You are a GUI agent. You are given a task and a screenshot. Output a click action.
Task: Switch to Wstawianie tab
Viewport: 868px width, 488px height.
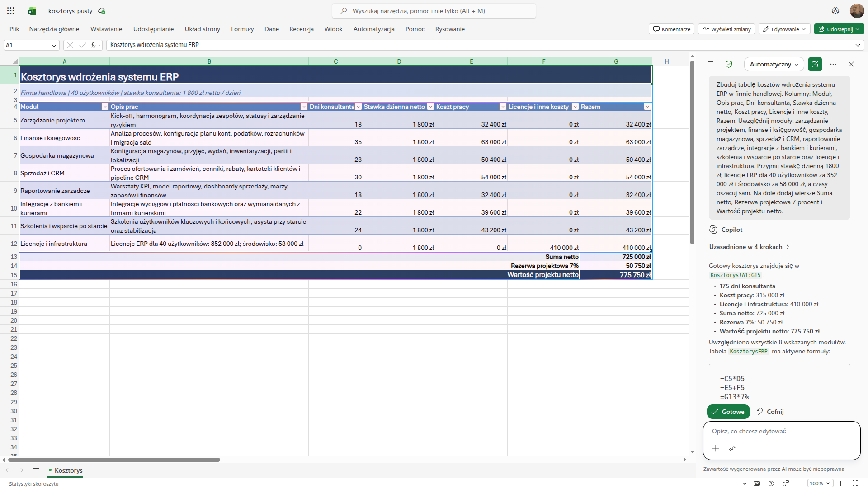106,29
